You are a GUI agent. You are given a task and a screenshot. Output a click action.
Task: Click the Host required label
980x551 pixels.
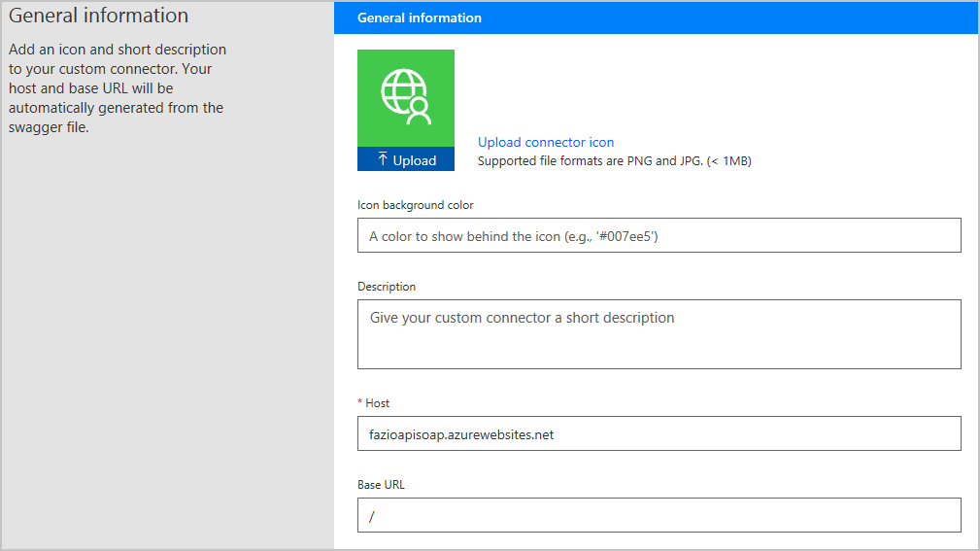pyautogui.click(x=374, y=403)
